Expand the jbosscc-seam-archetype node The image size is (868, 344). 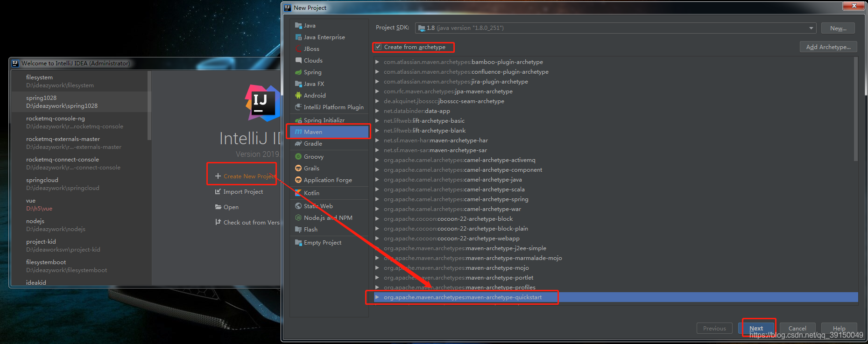click(x=377, y=101)
